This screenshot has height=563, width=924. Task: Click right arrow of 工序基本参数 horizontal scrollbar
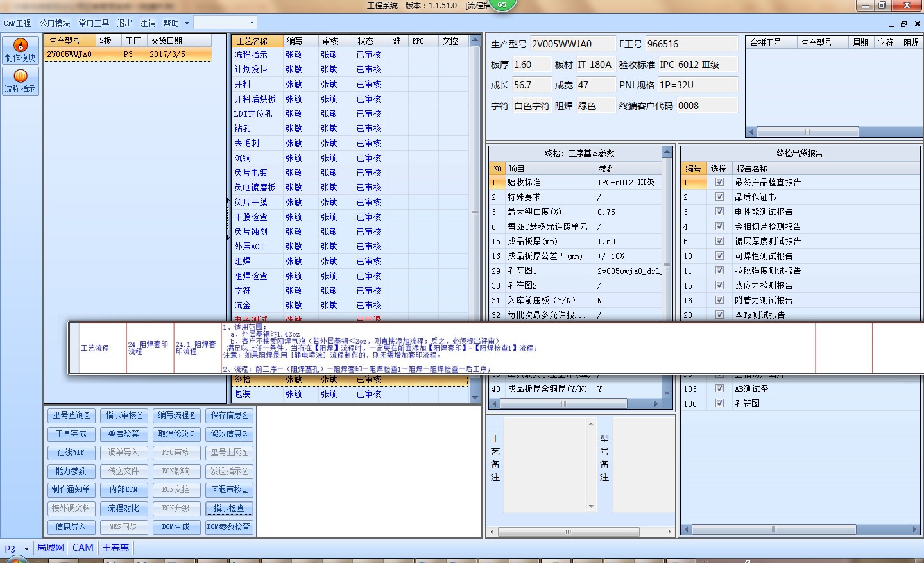point(656,404)
